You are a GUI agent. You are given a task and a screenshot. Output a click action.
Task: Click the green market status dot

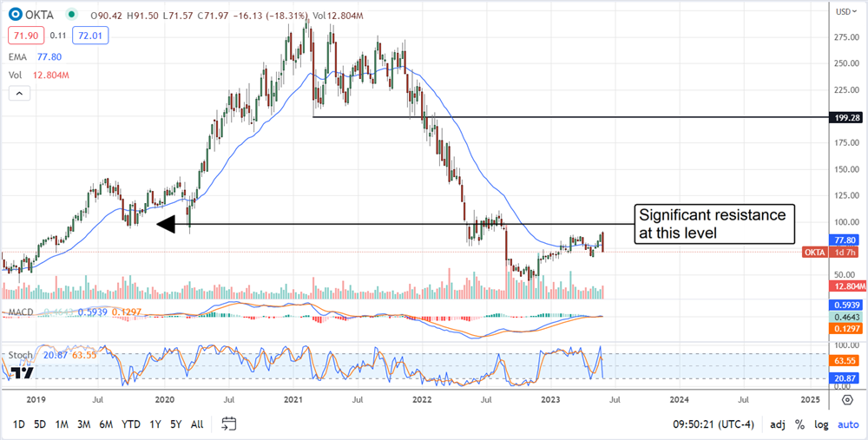[x=69, y=15]
